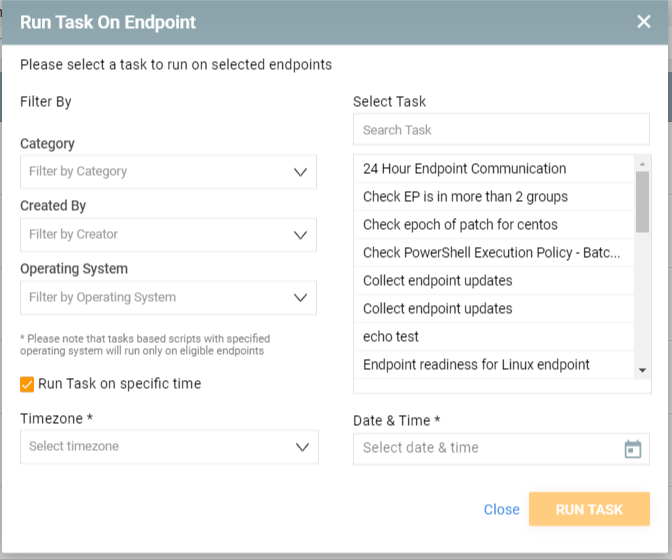Click the task list scrollbar thumb
672x560 pixels.
pos(642,202)
